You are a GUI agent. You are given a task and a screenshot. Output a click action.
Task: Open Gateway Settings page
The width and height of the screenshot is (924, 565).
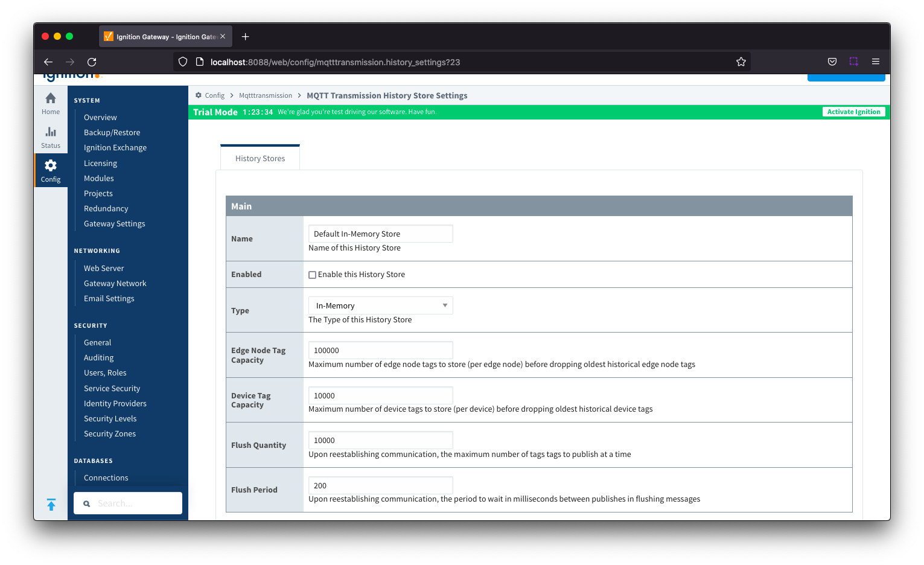pos(115,223)
